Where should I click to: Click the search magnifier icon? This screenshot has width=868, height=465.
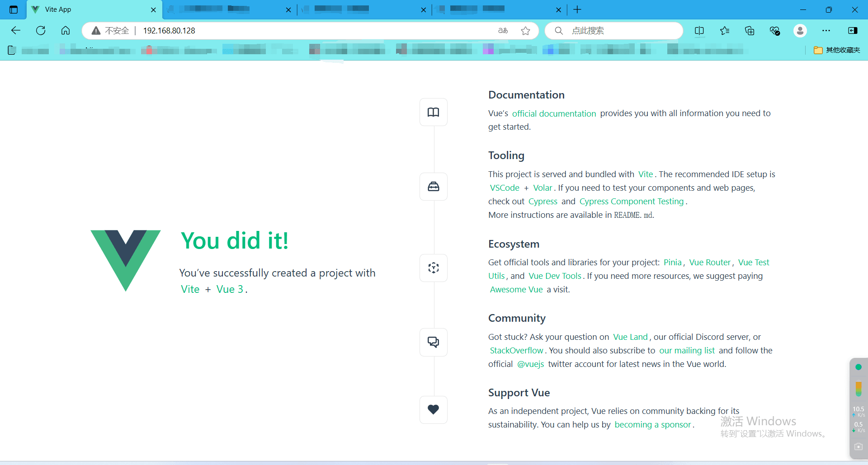pyautogui.click(x=559, y=31)
